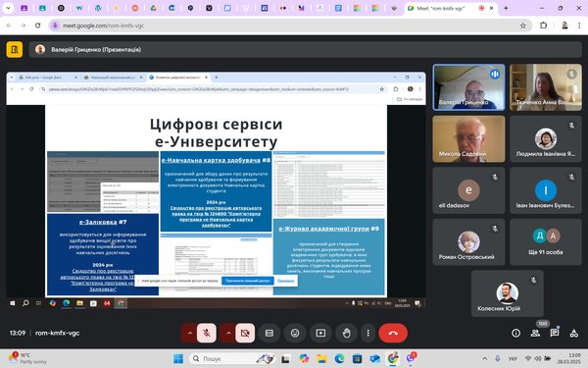Turn on the camera in Meet
Screen dimensions: 588x368
point(245,333)
